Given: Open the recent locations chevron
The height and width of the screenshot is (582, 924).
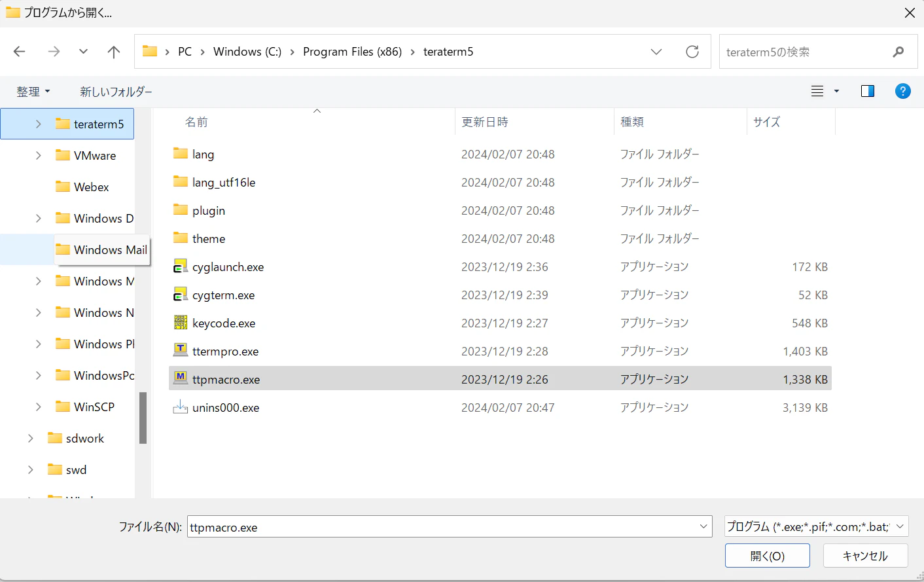Looking at the screenshot, I should pos(83,52).
